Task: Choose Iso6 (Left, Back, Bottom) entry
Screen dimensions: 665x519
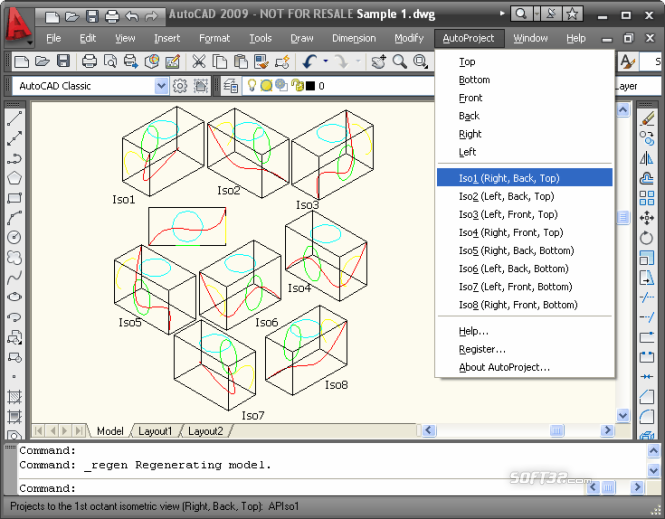Action: [525, 269]
